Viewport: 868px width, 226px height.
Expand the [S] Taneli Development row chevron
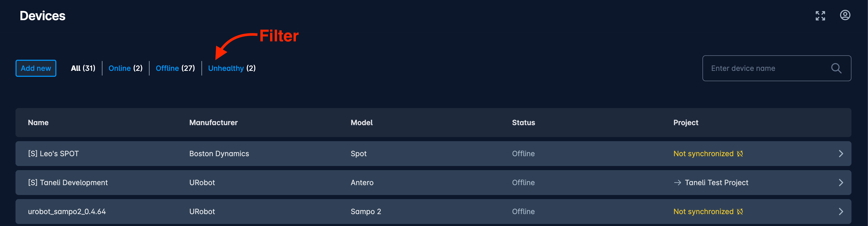tap(841, 183)
